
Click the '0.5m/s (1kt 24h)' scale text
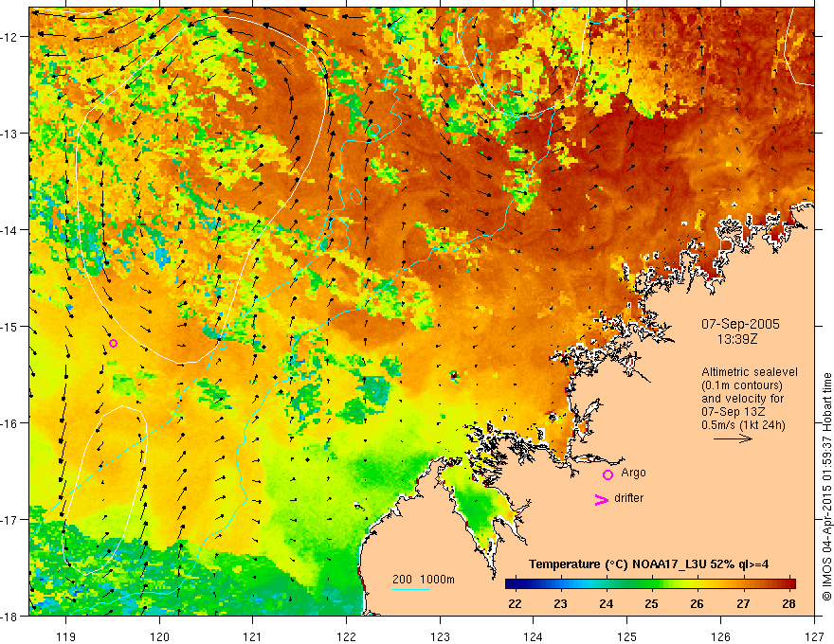(743, 425)
